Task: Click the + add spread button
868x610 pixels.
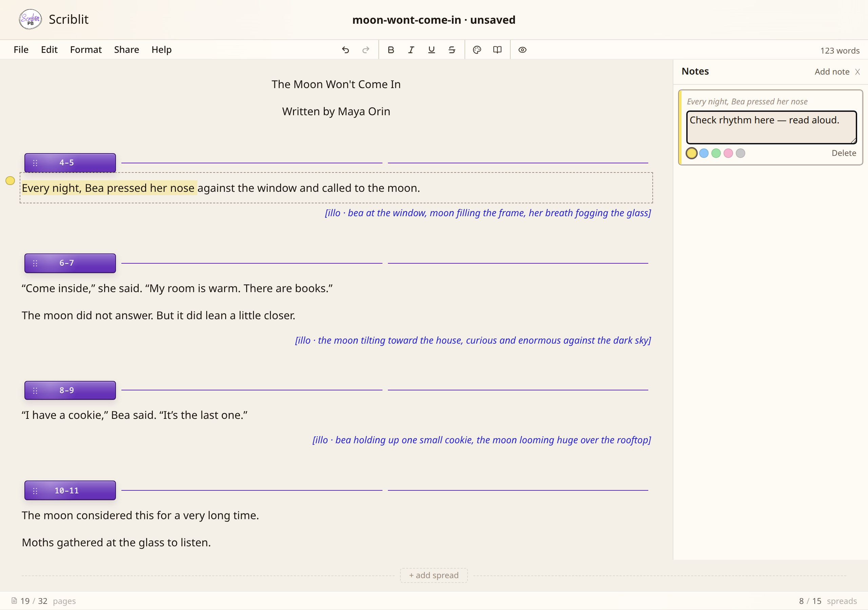Action: [434, 575]
